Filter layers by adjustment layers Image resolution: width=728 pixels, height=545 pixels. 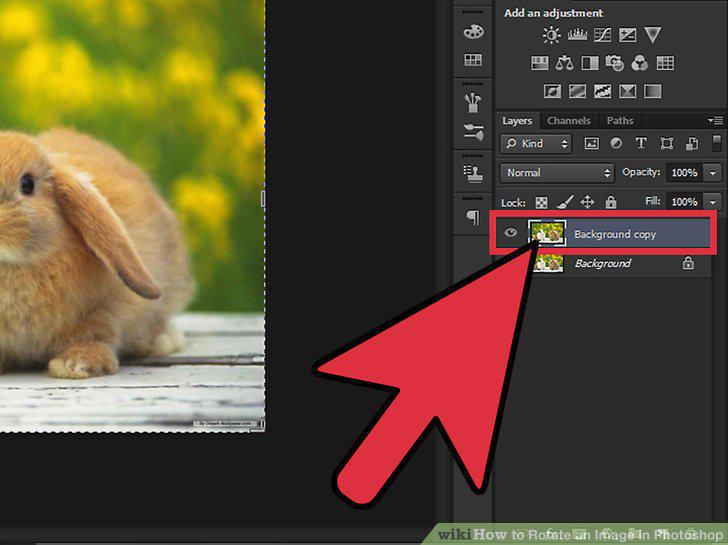point(616,143)
